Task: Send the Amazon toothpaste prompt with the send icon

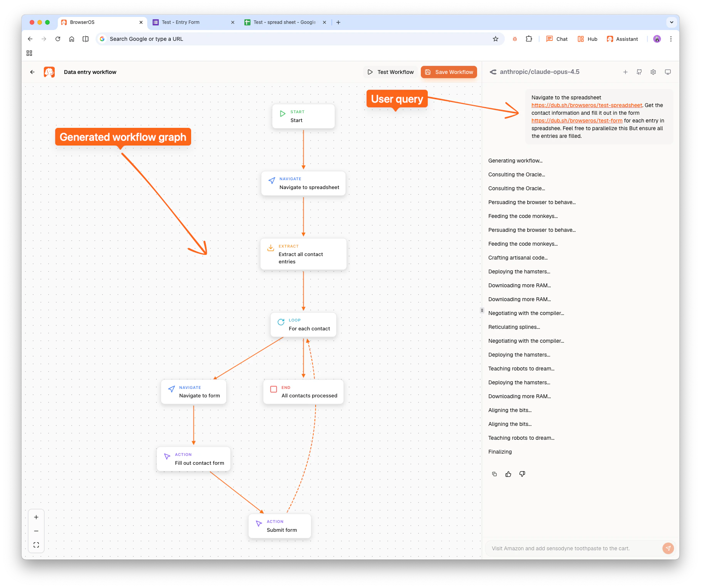Action: [x=668, y=548]
